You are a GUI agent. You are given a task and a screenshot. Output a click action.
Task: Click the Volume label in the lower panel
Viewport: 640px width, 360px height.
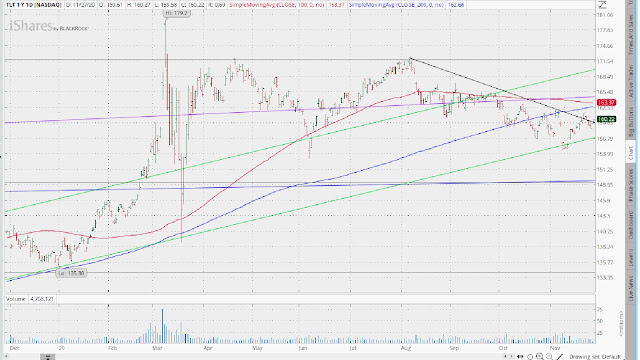coord(16,299)
